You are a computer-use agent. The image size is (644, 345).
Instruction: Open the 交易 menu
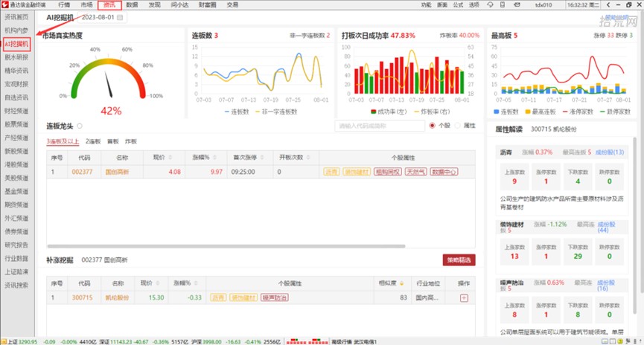(x=232, y=5)
